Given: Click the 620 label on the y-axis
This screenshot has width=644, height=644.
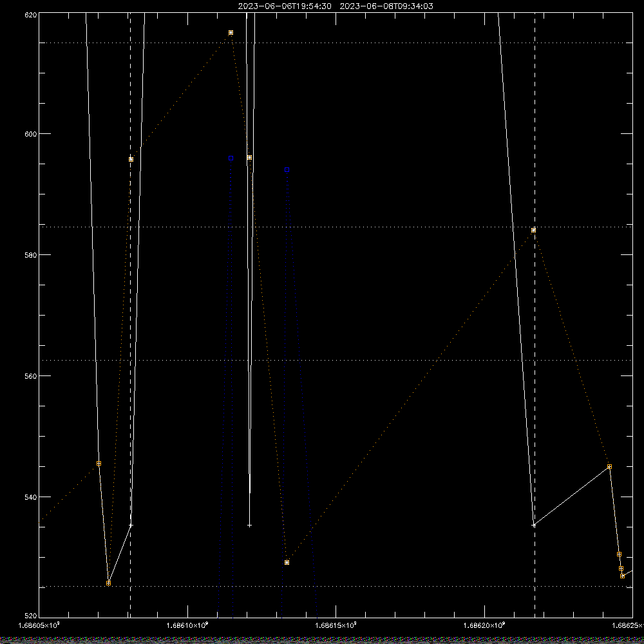Looking at the screenshot, I should tap(31, 15).
